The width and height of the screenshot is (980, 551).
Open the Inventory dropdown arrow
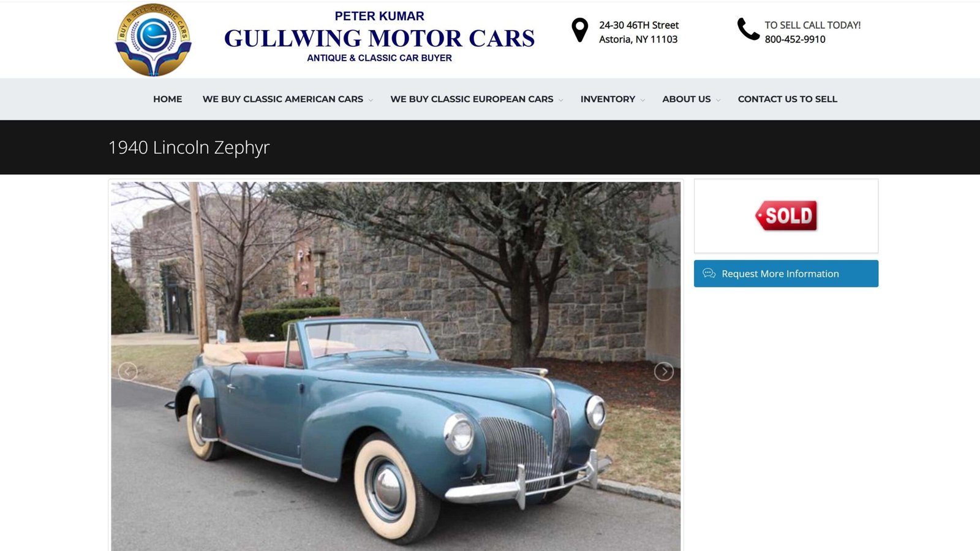point(643,100)
